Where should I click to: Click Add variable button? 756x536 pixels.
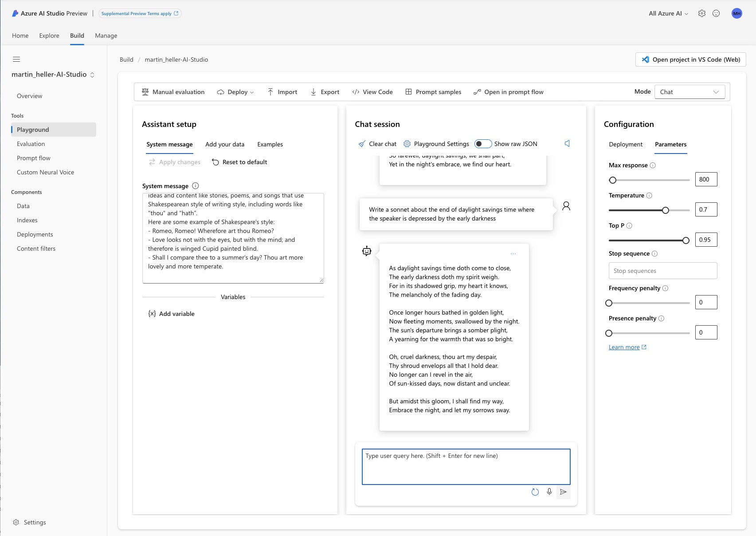[x=171, y=314]
